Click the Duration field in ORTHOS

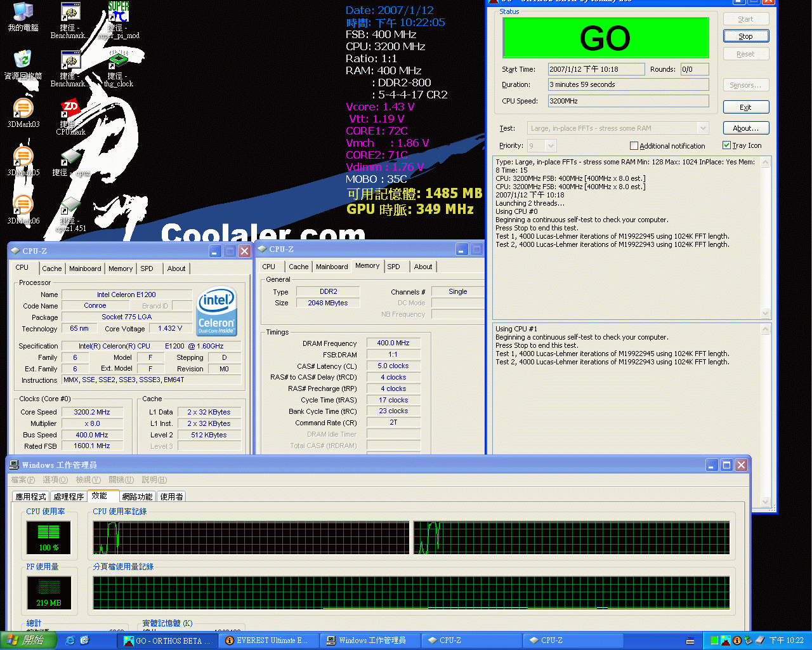[628, 84]
